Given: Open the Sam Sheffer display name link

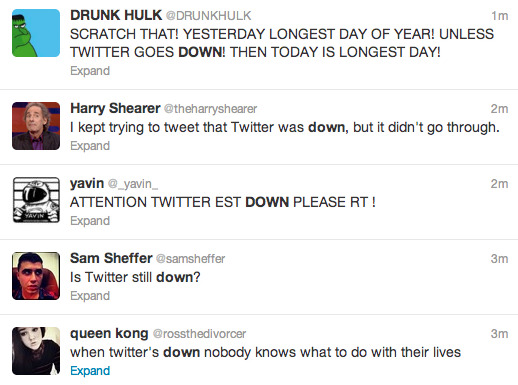Looking at the screenshot, I should click(x=111, y=258).
